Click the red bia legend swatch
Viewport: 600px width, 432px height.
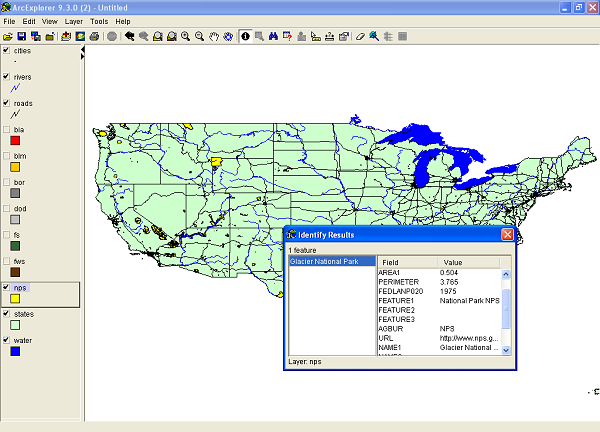[16, 141]
